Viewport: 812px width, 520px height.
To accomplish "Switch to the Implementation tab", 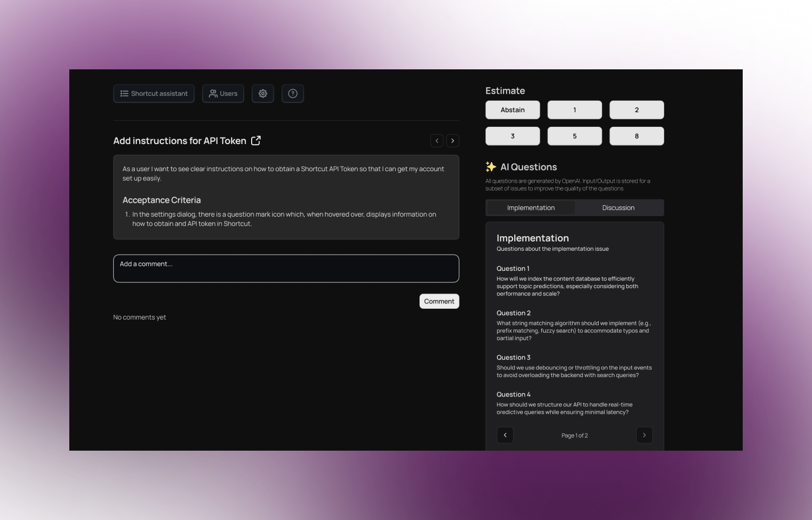I will tap(531, 207).
